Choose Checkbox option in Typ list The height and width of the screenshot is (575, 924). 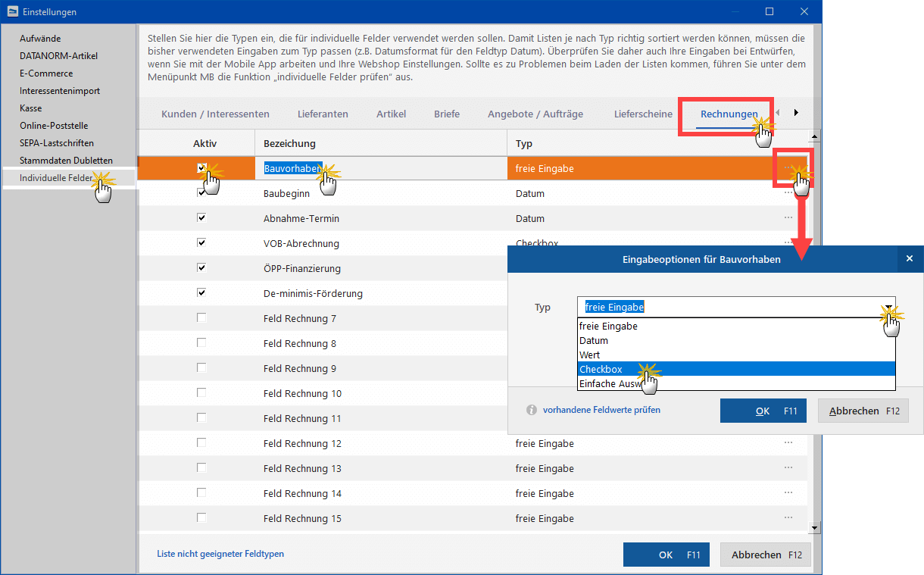coord(601,370)
